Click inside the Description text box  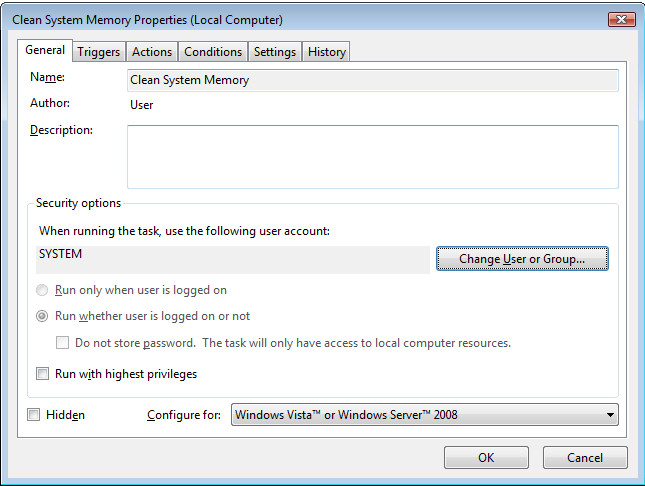pyautogui.click(x=373, y=156)
